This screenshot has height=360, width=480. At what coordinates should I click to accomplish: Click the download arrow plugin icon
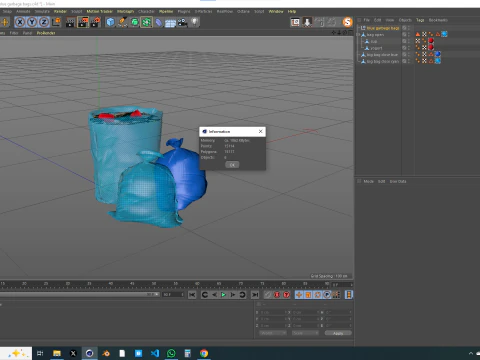307,22
